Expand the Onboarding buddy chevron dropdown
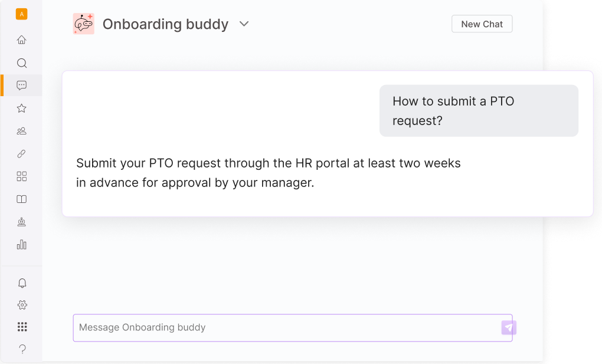The image size is (602, 364). 244,24
